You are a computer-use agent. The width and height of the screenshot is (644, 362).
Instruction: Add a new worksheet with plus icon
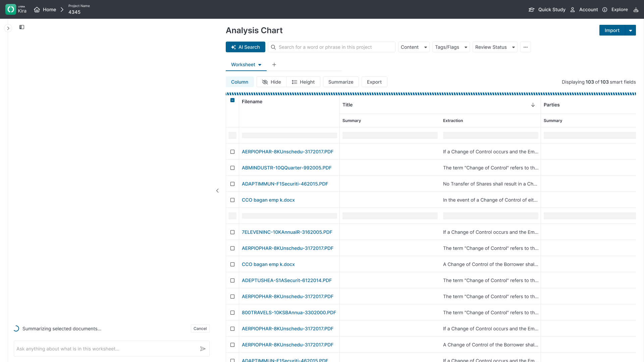pyautogui.click(x=274, y=65)
